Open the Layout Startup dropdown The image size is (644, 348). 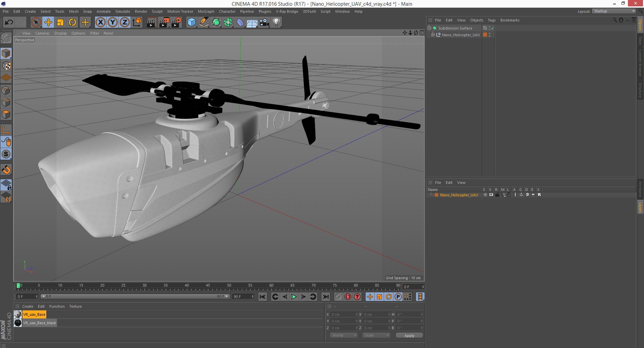(614, 11)
